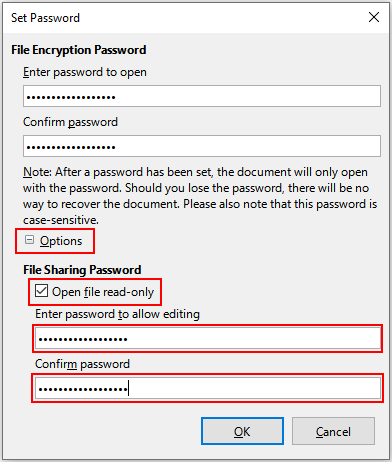The image size is (392, 462).
Task: Click the Set Password title bar text
Action: pyautogui.click(x=45, y=18)
